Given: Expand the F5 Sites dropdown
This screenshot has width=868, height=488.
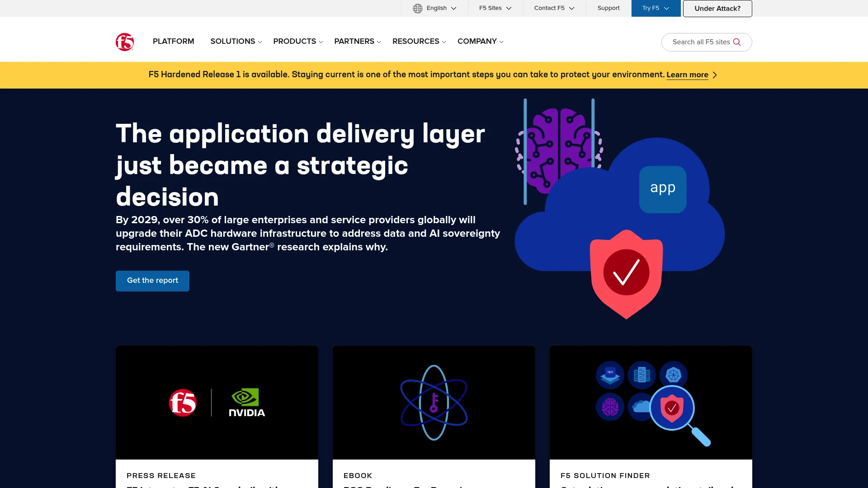Looking at the screenshot, I should coord(495,8).
